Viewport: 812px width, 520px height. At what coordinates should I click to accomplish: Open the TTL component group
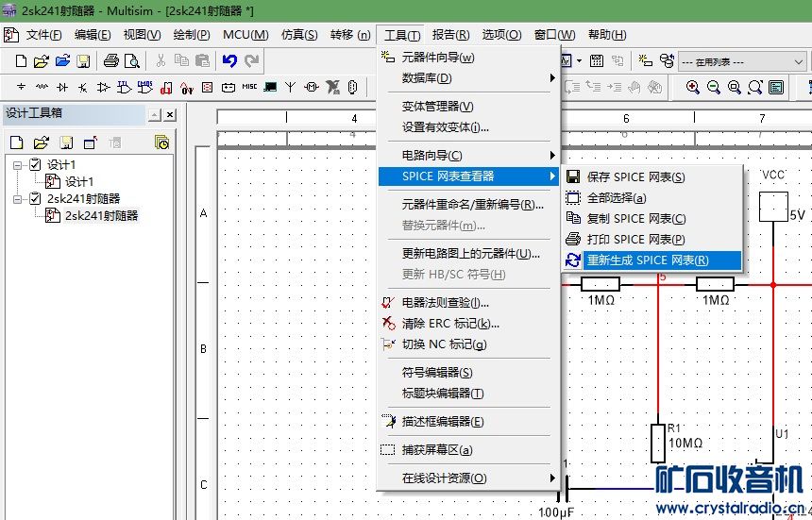(x=125, y=88)
